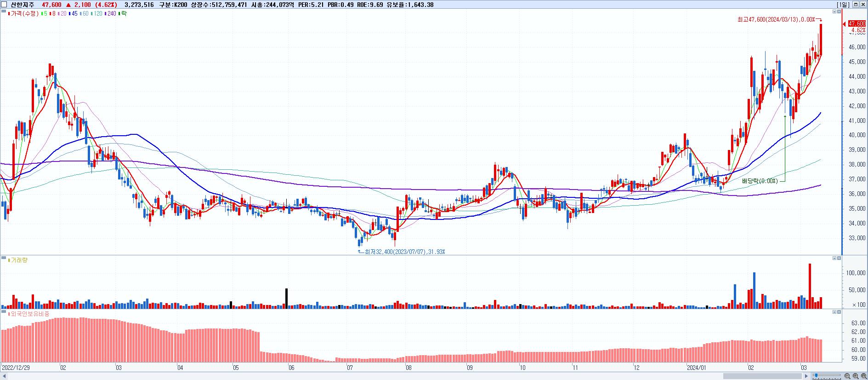Click the 2024/01 date axis label

point(696,368)
